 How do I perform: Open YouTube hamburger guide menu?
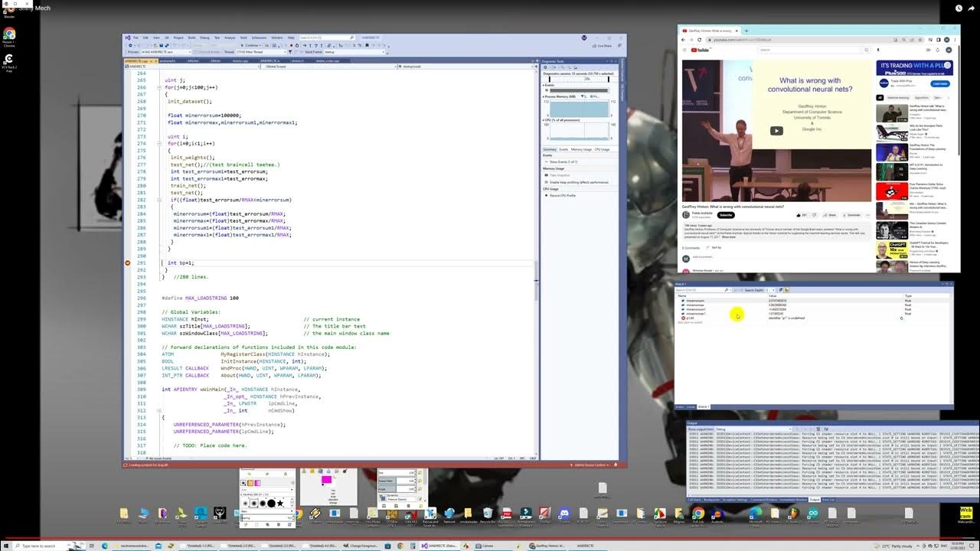[684, 50]
